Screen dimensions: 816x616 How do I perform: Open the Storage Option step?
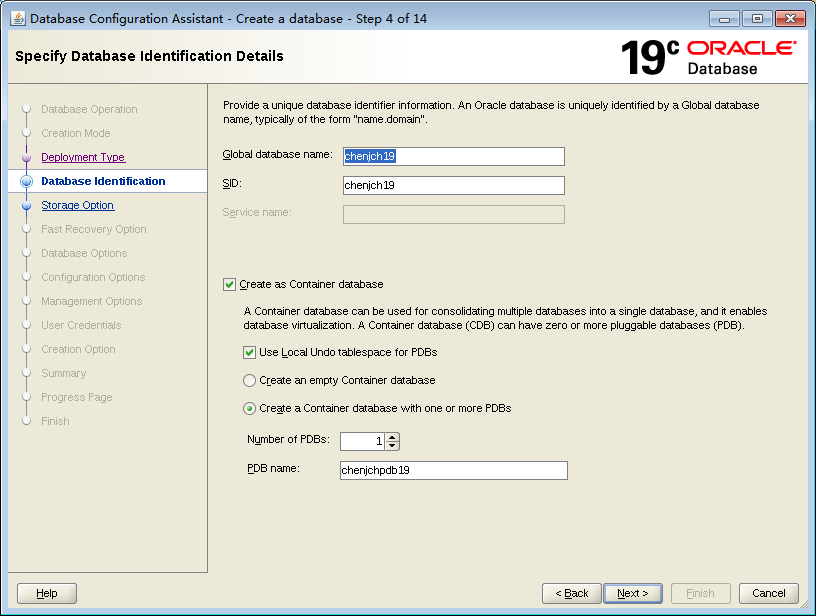point(77,205)
